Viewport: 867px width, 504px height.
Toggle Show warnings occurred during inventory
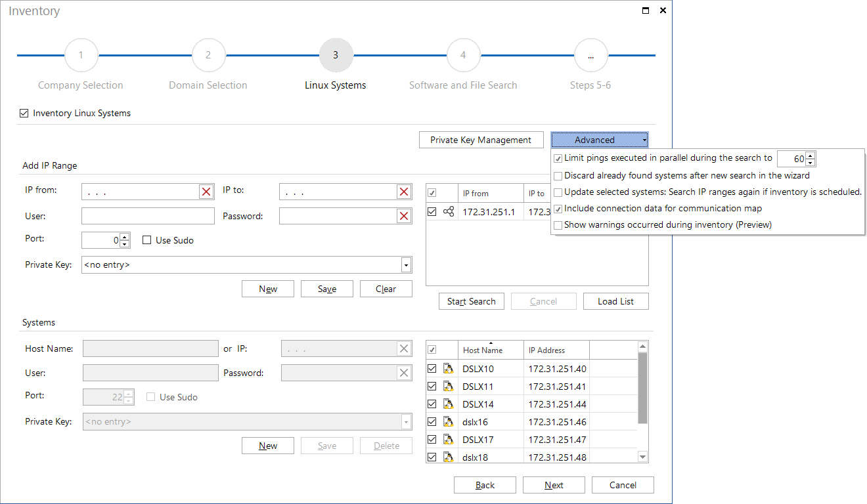point(558,225)
